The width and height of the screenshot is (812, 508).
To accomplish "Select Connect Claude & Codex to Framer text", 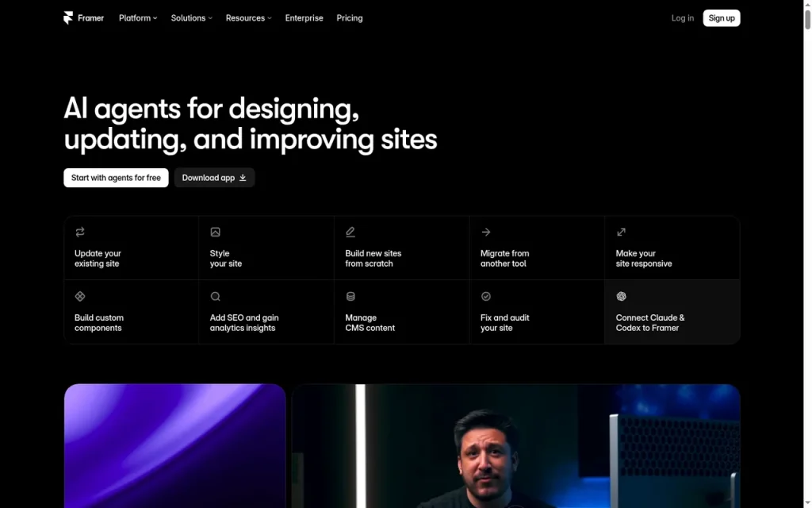I will point(650,322).
